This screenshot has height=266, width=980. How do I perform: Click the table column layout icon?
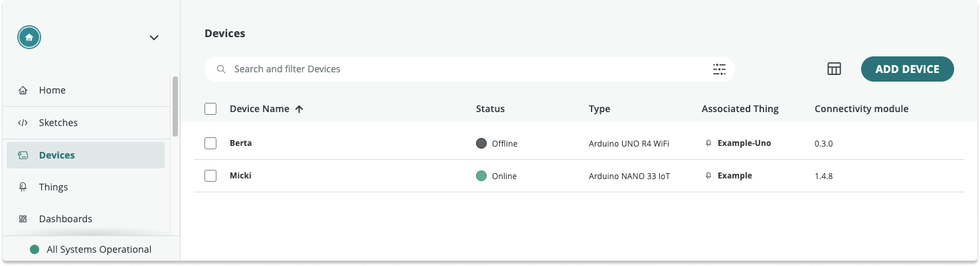[835, 69]
